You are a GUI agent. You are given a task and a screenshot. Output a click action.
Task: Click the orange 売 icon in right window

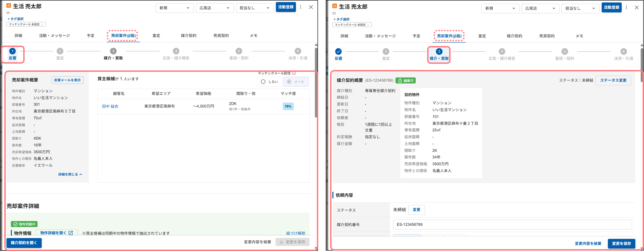(x=334, y=6)
